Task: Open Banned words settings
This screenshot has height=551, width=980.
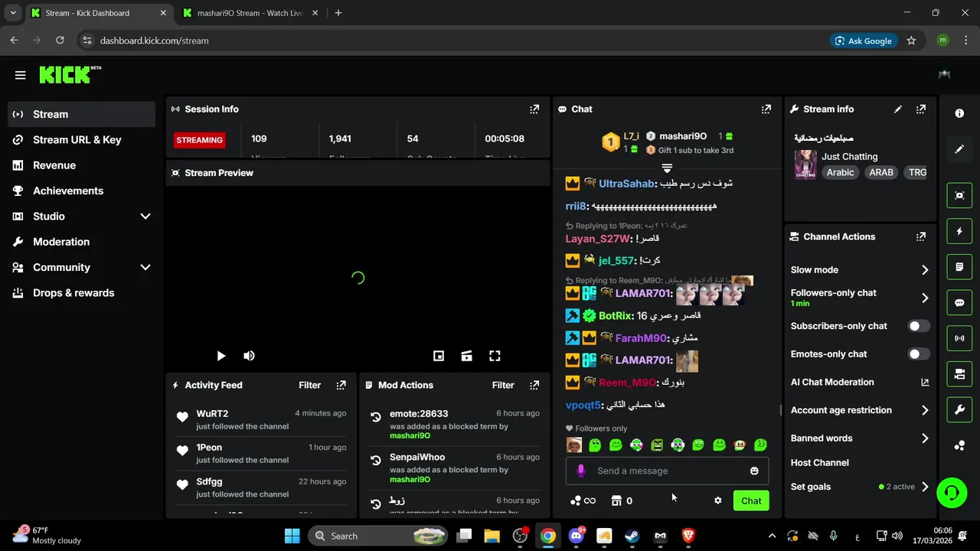Action: (859, 439)
